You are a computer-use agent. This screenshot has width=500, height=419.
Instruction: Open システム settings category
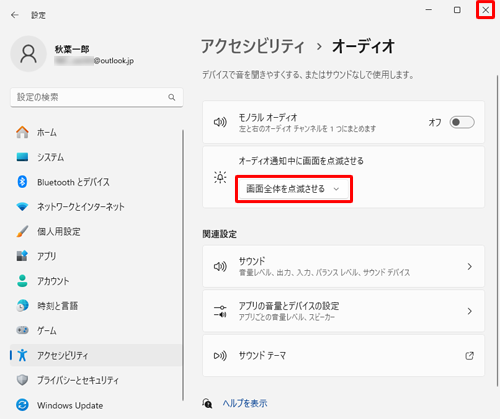96,157
